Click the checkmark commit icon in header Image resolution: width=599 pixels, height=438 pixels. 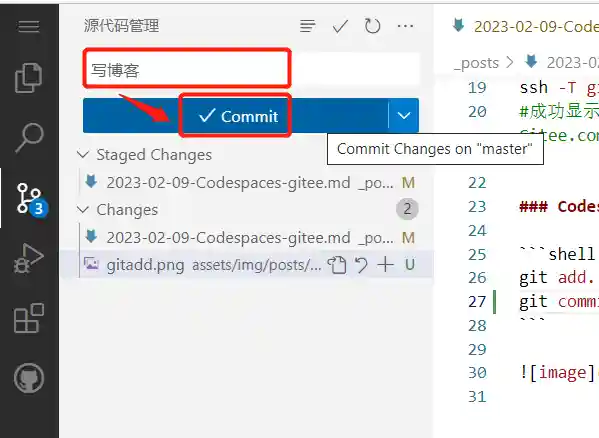340,26
